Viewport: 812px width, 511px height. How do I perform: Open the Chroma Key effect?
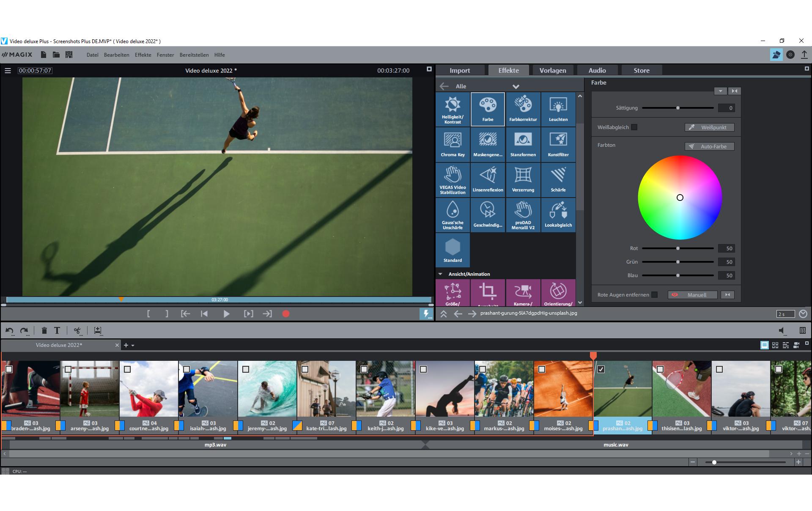453,144
